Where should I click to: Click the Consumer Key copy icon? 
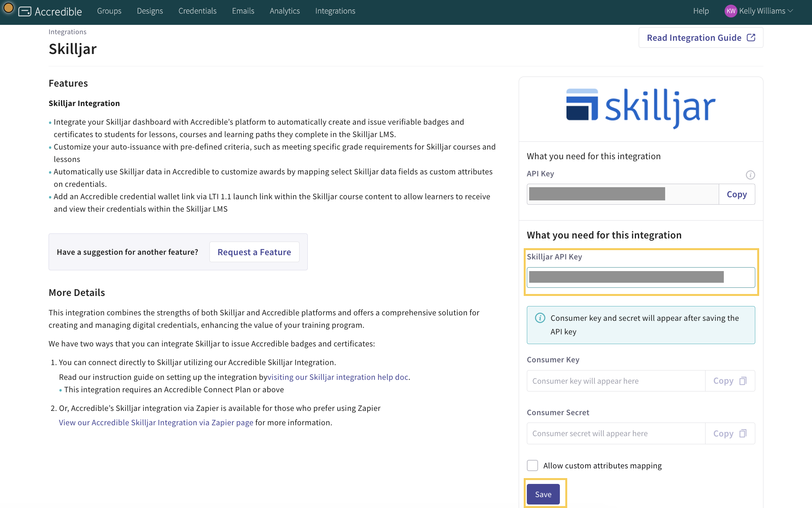(743, 381)
